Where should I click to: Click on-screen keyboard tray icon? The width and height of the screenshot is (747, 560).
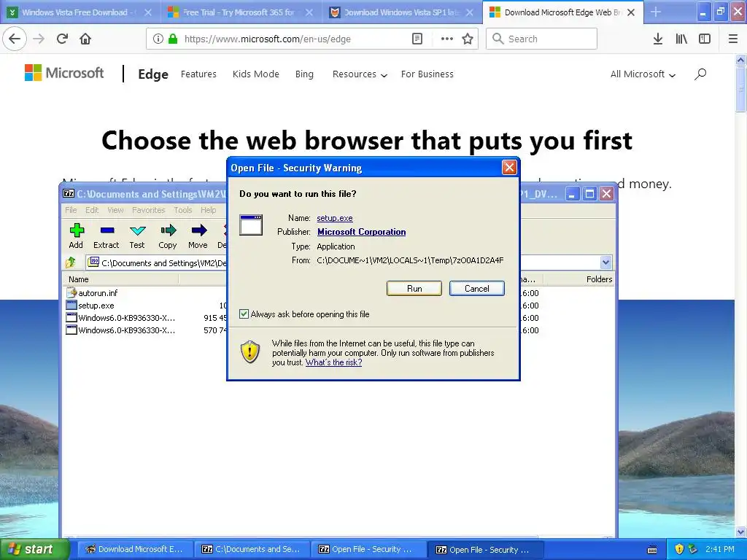coord(652,550)
